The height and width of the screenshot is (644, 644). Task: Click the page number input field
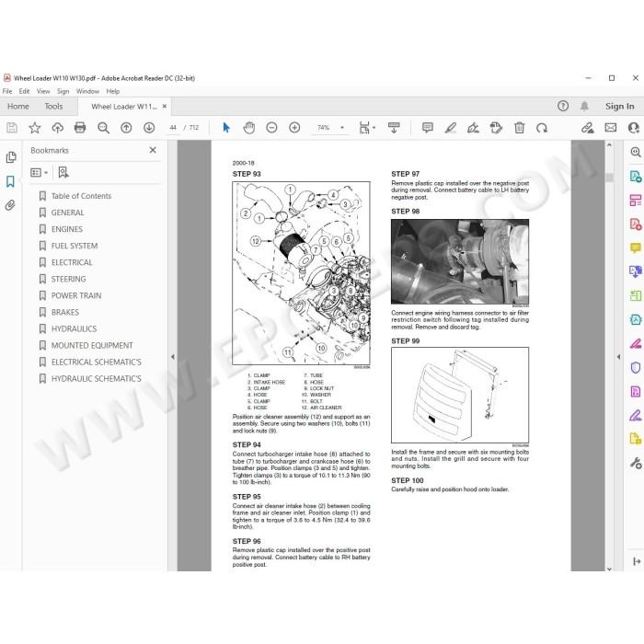click(x=173, y=128)
